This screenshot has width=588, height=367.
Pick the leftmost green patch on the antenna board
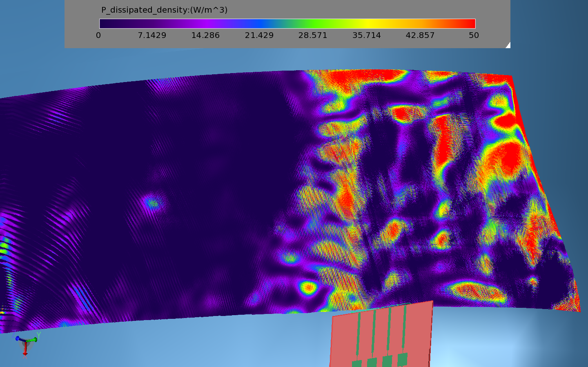(x=356, y=364)
